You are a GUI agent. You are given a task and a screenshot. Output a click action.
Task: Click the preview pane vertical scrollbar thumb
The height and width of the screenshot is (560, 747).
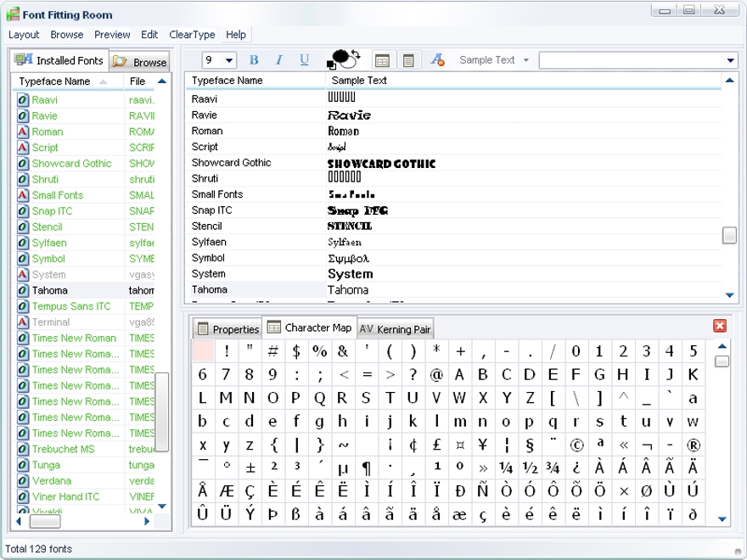729,235
